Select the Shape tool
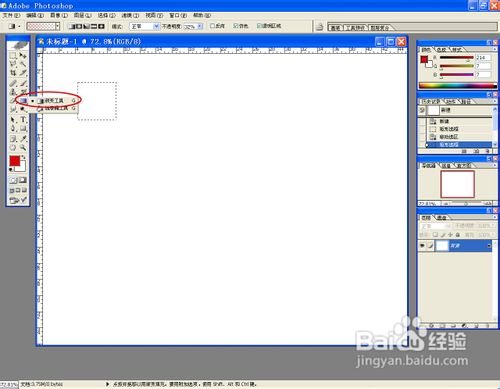The height and width of the screenshot is (389, 500). tap(23, 128)
